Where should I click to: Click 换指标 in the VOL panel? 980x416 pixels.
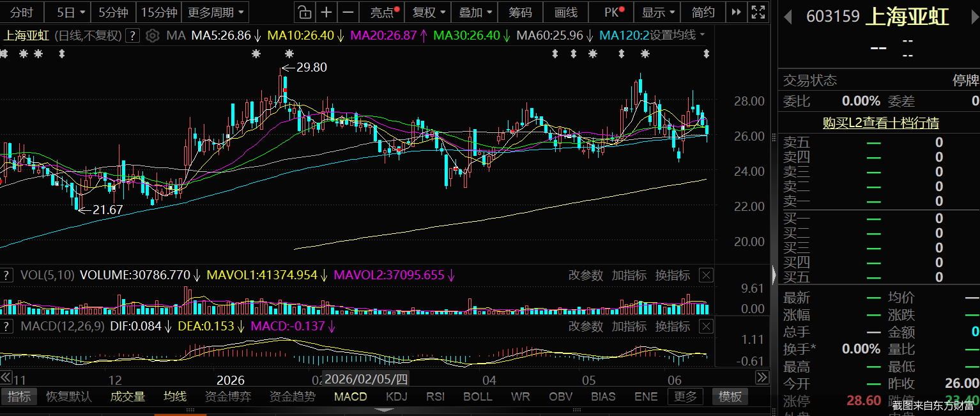tap(673, 275)
